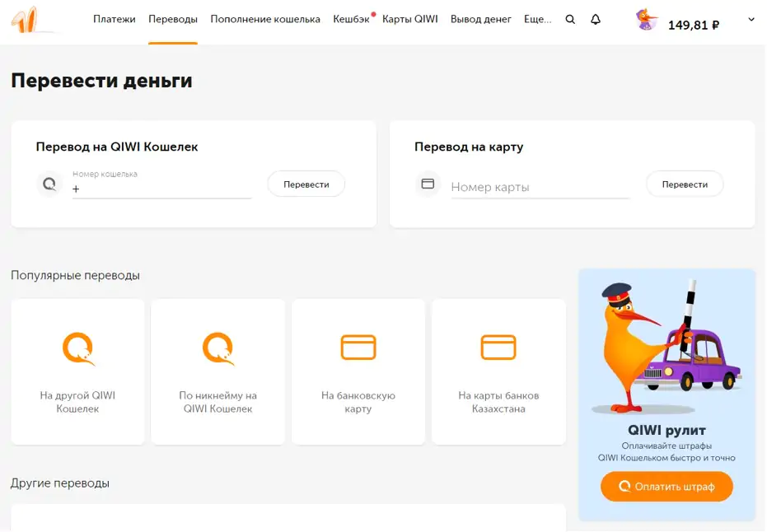
Task: Click the Другие переводы heading
Action: pyautogui.click(x=60, y=483)
